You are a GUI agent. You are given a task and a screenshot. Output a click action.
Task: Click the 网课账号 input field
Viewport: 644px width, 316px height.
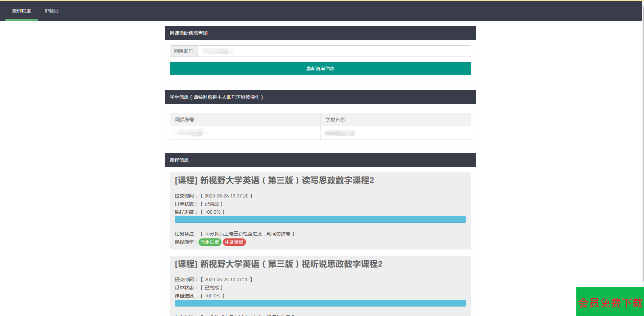coord(334,51)
